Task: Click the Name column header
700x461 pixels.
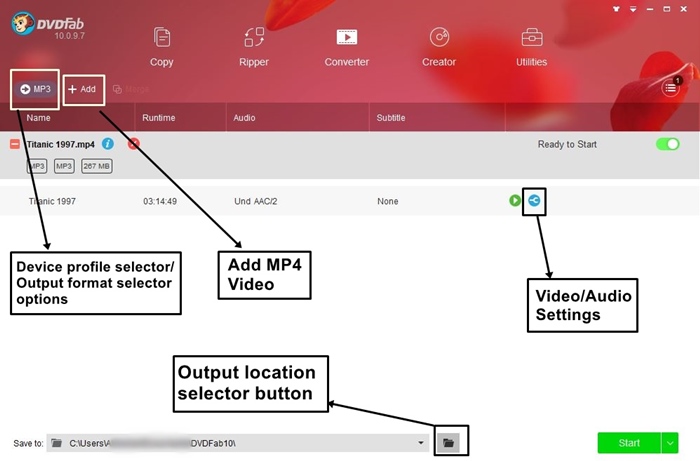Action: (38, 118)
